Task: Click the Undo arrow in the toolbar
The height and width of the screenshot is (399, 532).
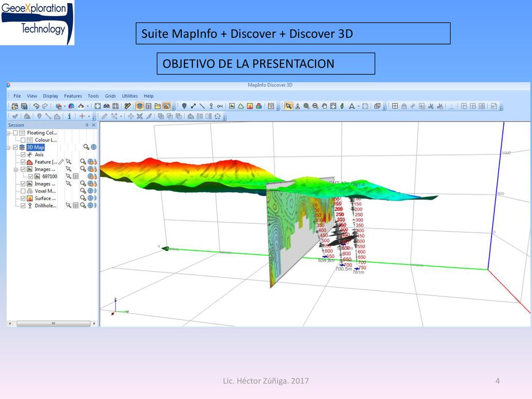Action: coord(36,106)
